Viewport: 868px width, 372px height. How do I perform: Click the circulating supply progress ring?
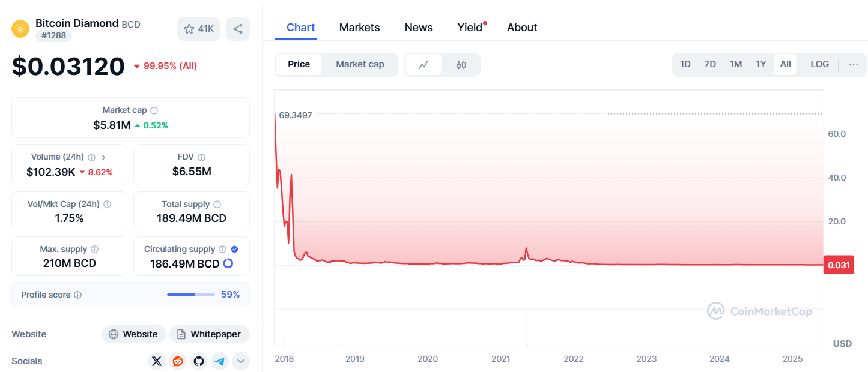(x=228, y=263)
